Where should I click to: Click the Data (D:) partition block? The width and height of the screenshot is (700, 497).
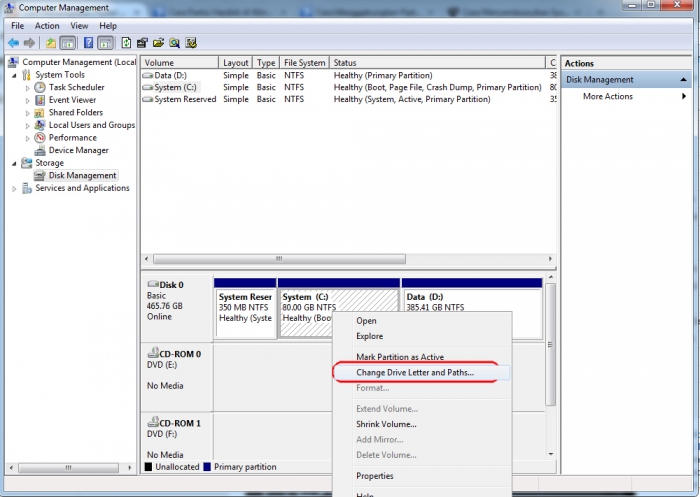pyautogui.click(x=472, y=308)
